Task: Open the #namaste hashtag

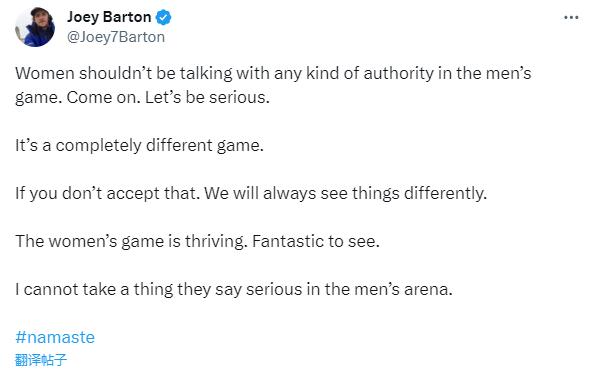Action: coord(55,337)
